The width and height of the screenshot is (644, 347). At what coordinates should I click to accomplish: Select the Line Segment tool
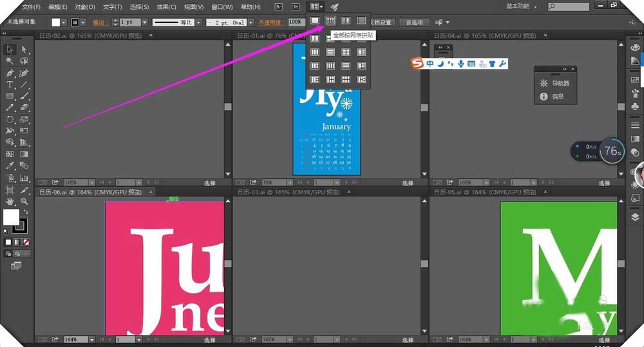24,84
